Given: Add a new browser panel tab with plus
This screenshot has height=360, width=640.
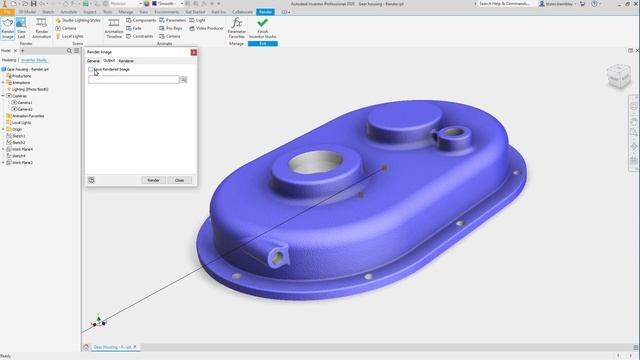Looking at the screenshot, I should (22, 51).
